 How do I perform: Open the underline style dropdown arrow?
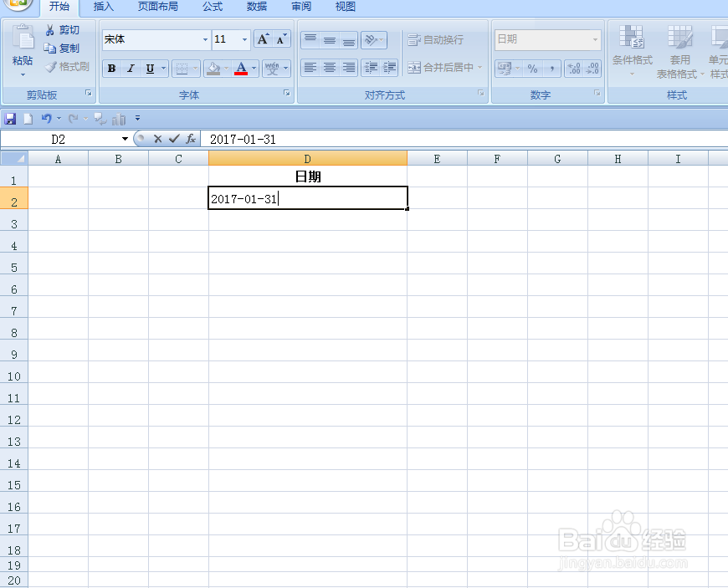point(163,69)
